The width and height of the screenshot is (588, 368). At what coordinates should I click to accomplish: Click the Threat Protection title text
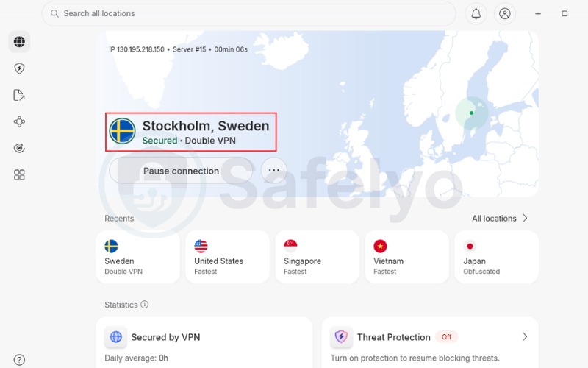393,337
